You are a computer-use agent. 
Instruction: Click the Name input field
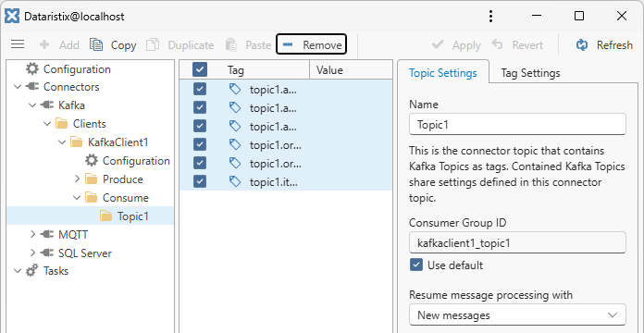tap(517, 125)
